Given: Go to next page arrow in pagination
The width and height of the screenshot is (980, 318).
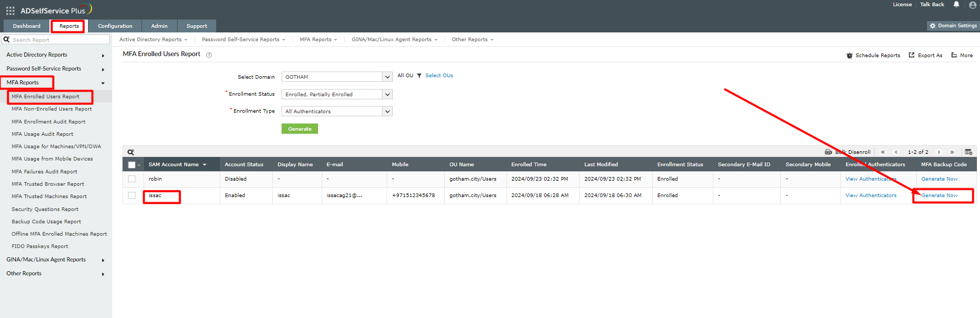Looking at the screenshot, I should 939,152.
